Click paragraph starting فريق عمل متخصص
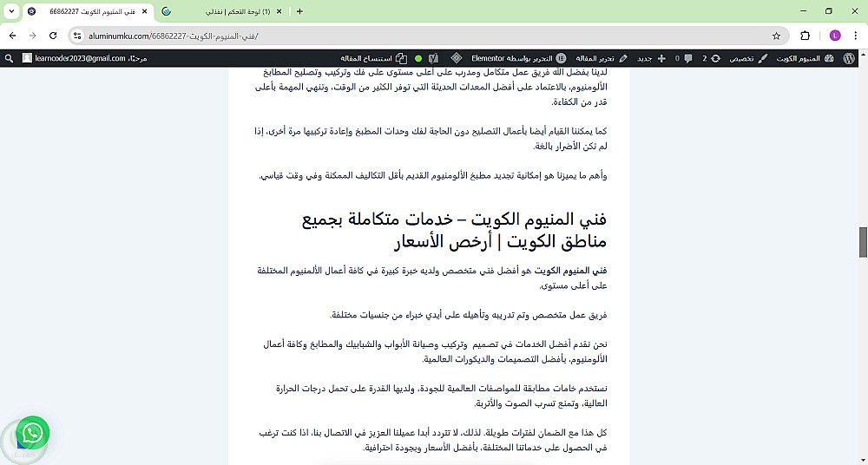Viewport: 868px width, 465px height. coord(469,315)
